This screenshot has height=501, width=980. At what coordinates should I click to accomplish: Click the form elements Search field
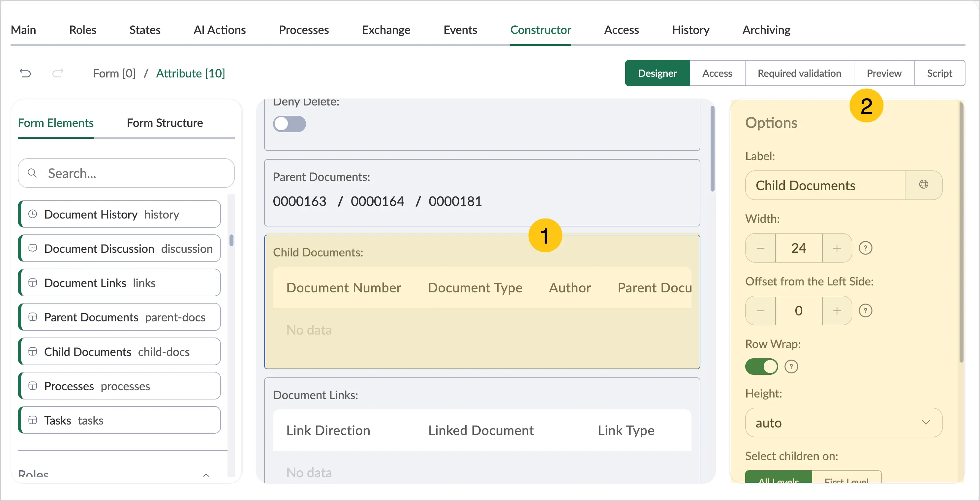click(126, 173)
